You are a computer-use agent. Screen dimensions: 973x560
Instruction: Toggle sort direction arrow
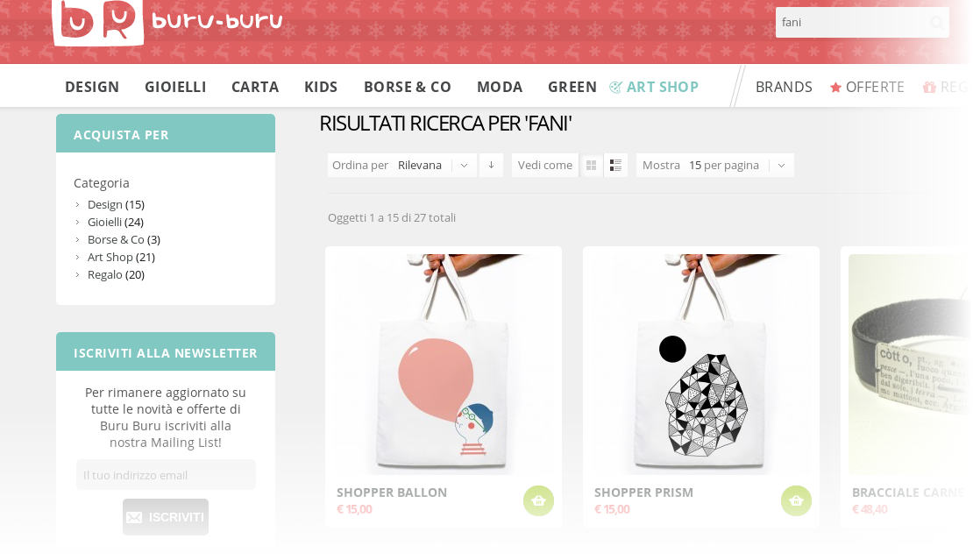click(491, 165)
